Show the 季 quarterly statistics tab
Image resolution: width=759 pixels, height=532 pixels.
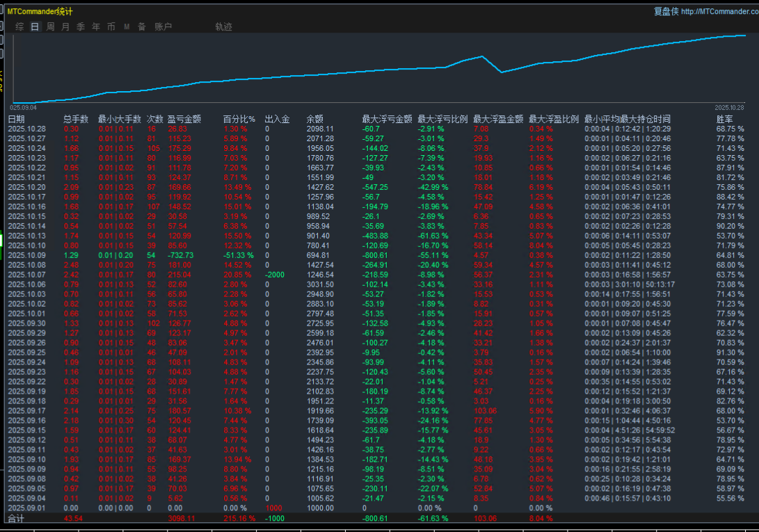coord(81,27)
